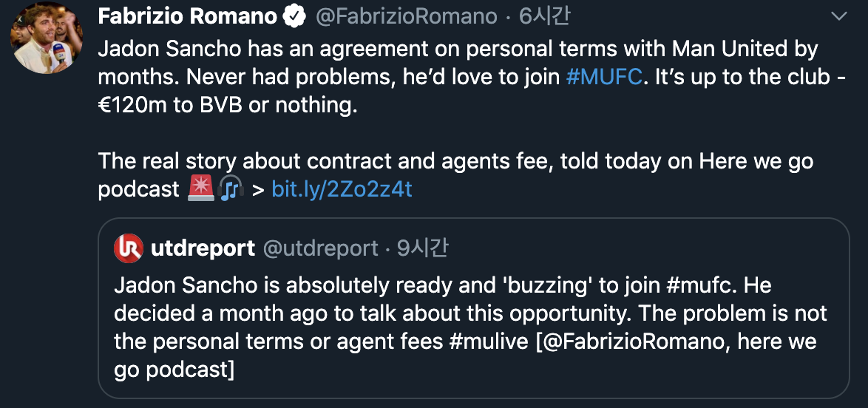Open the bit.ly/2Zo2z4t podcast link
This screenshot has height=408, width=868.
click(342, 189)
